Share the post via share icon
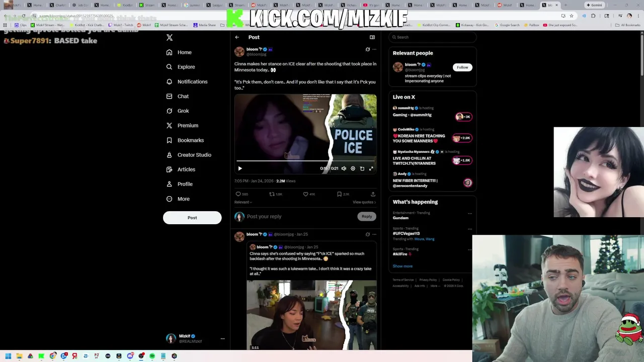The width and height of the screenshot is (644, 362). click(x=373, y=194)
